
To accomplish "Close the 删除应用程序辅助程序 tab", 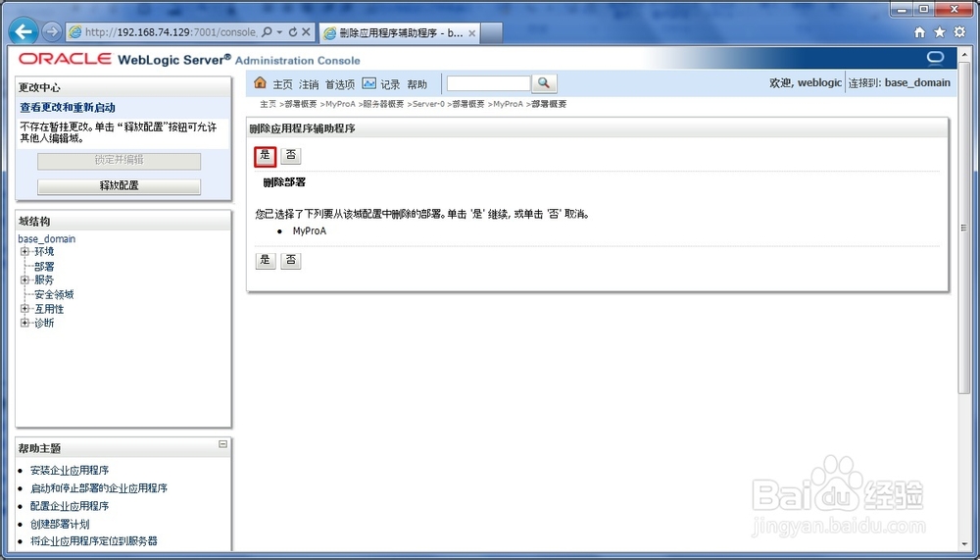I will 472,33.
